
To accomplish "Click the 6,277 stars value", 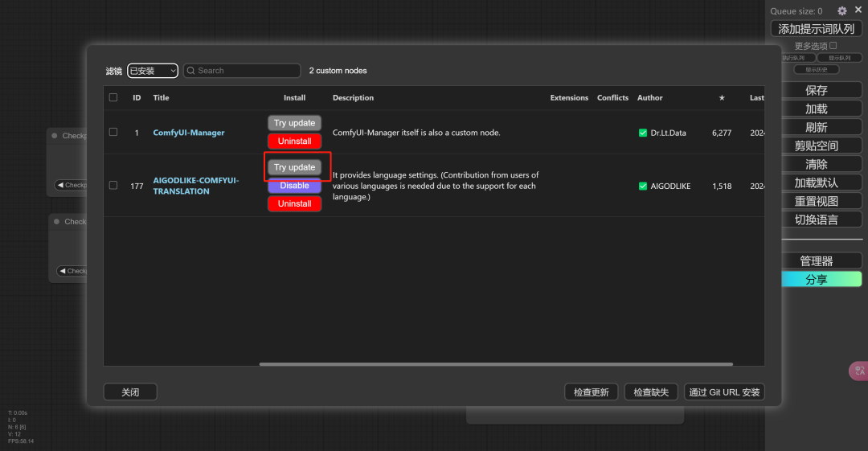I will (x=722, y=133).
